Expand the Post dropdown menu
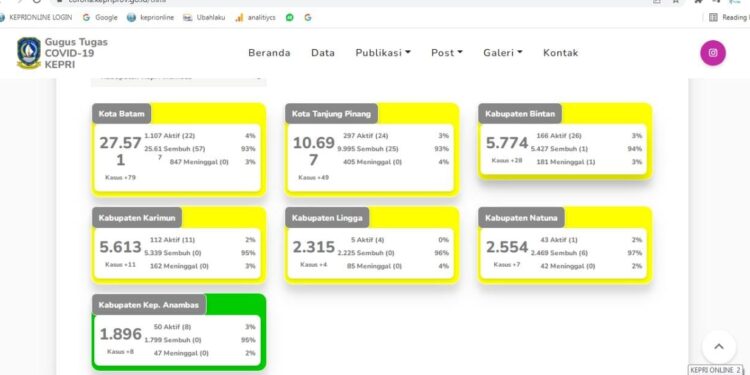Image resolution: width=750 pixels, height=375 pixels. click(447, 53)
